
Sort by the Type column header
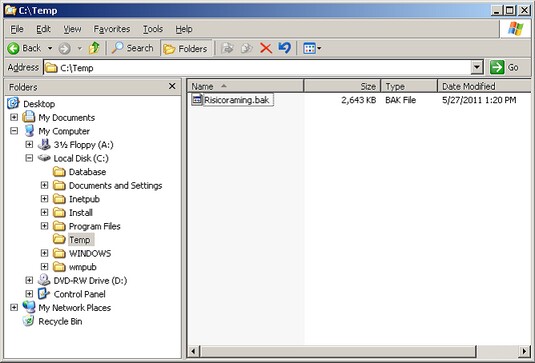click(x=409, y=86)
